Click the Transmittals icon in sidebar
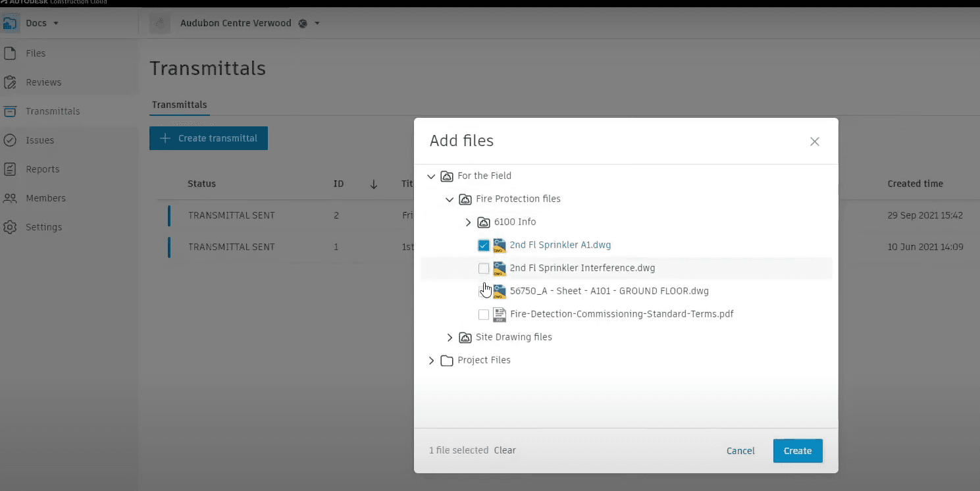 tap(10, 111)
